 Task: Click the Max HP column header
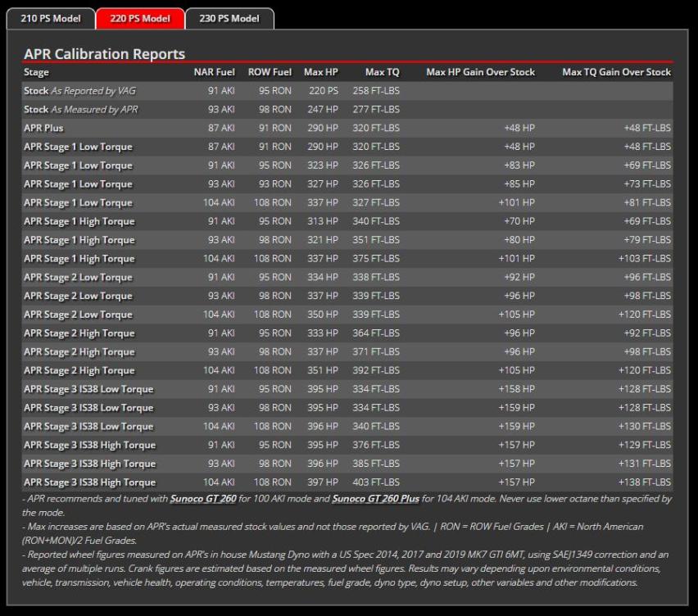tap(321, 72)
